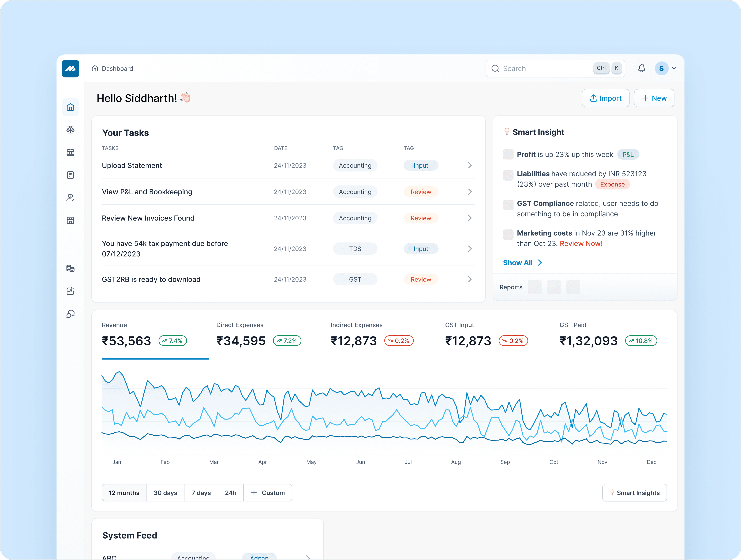Expand GST2RB is ready task chevron
The height and width of the screenshot is (560, 741).
coord(470,279)
